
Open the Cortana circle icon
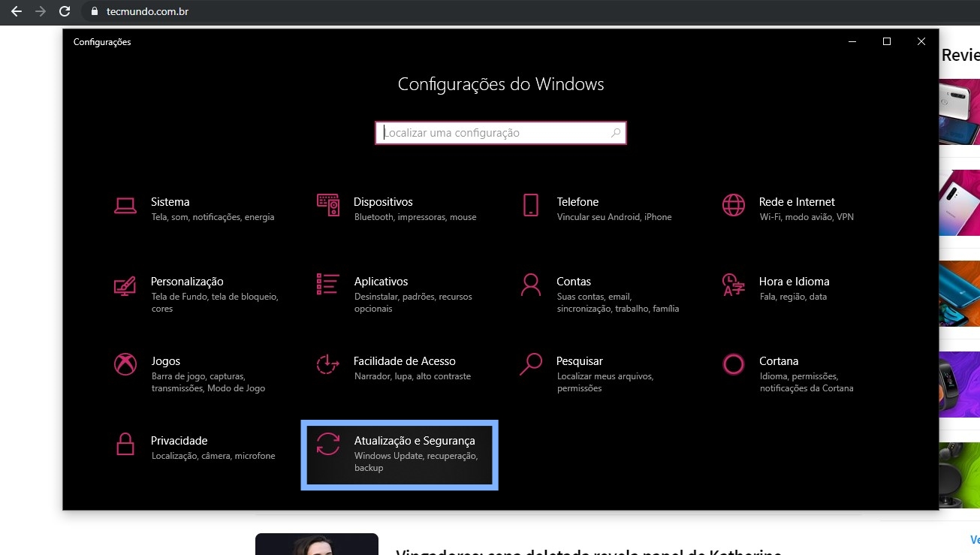pyautogui.click(x=733, y=364)
